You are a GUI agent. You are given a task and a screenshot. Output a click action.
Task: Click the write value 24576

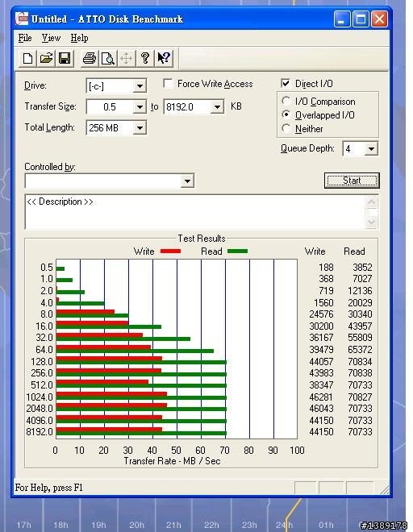(x=321, y=314)
